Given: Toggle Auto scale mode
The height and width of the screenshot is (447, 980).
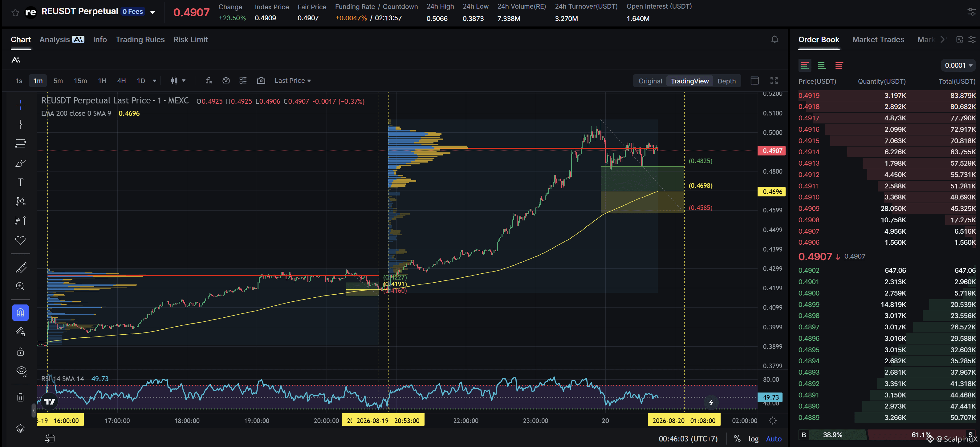Looking at the screenshot, I should [774, 439].
